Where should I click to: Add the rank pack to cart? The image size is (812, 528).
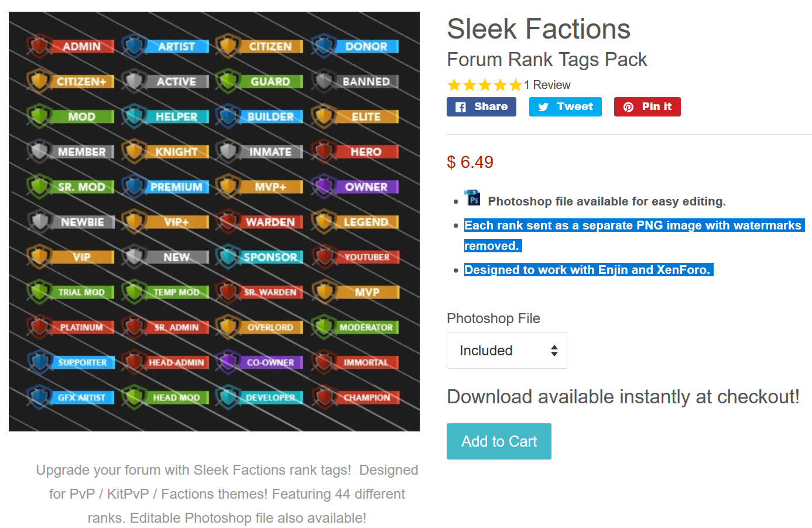(499, 441)
